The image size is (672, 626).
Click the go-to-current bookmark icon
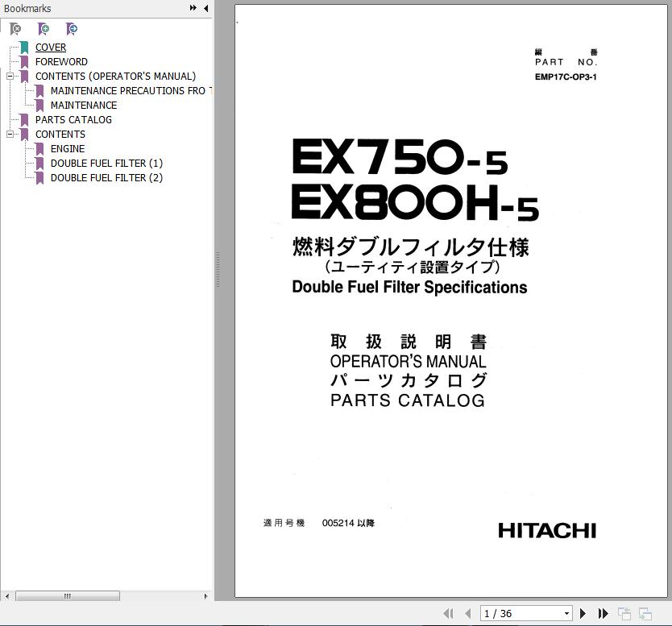coord(72,29)
